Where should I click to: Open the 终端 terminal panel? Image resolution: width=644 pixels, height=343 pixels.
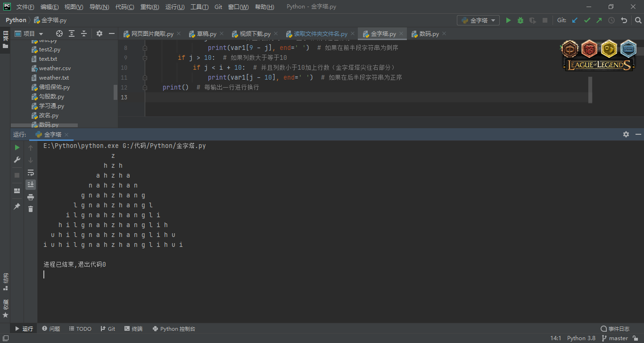(133, 328)
